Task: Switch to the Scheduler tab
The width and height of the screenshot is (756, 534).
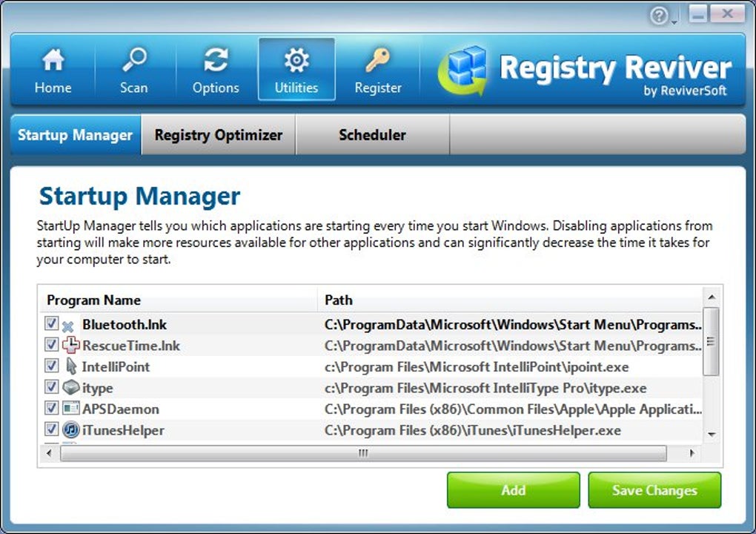Action: point(373,135)
